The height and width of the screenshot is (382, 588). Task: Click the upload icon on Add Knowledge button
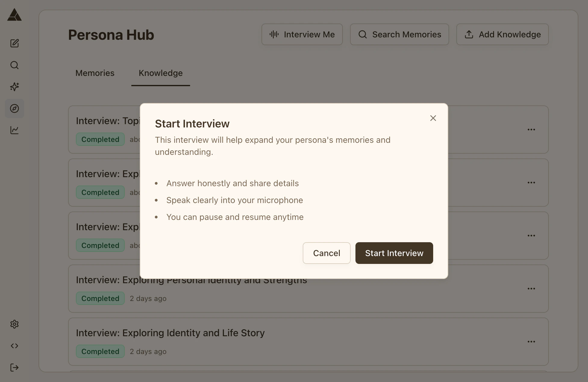468,34
